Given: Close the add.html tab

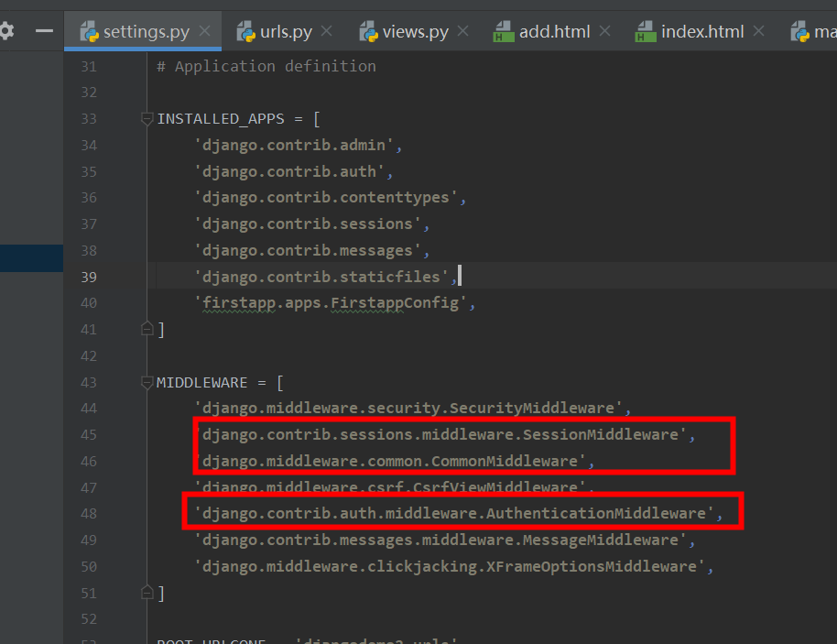Looking at the screenshot, I should pos(604,31).
